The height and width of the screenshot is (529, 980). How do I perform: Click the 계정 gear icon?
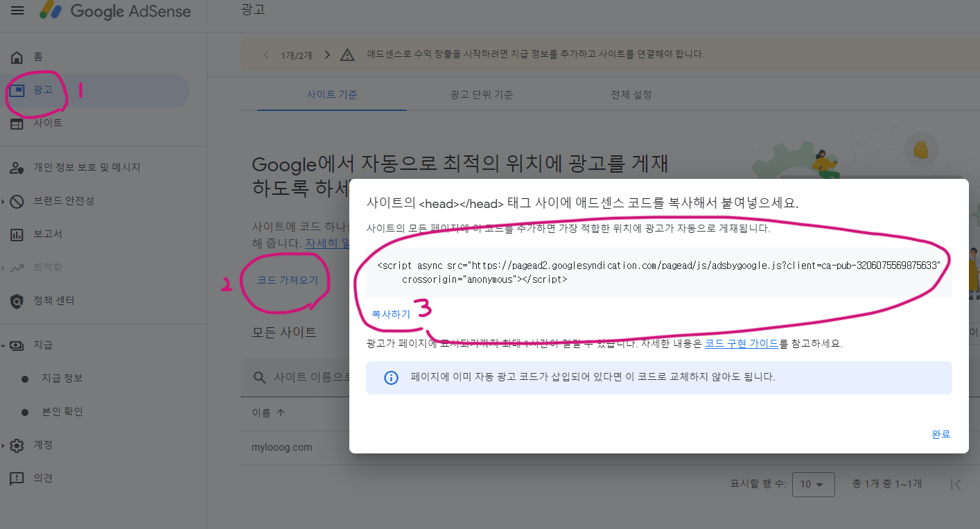(x=17, y=445)
